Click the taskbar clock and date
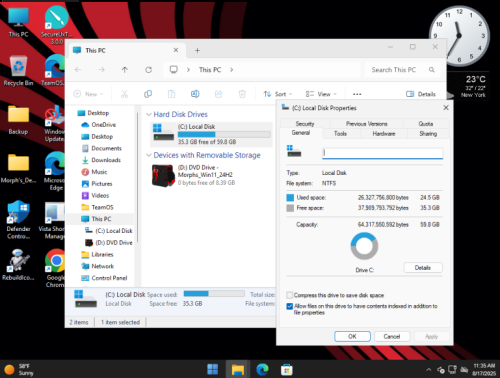The height and width of the screenshot is (378, 500). click(483, 370)
